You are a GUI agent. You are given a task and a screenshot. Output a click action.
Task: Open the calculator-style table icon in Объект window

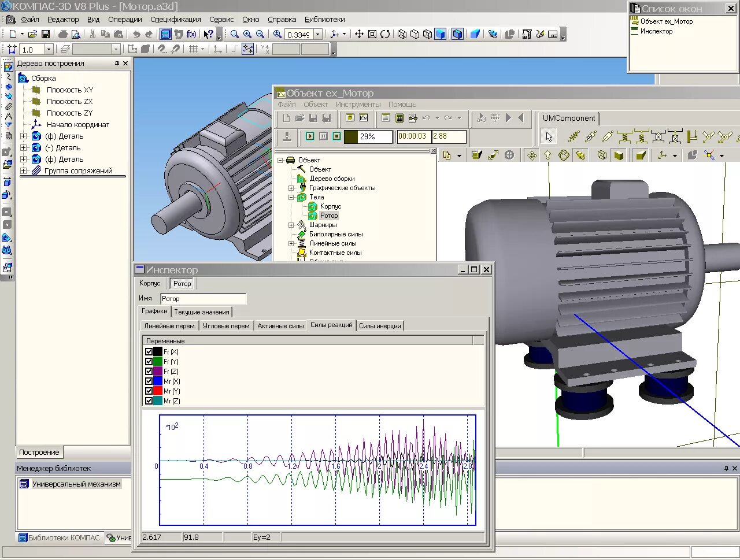coord(399,118)
